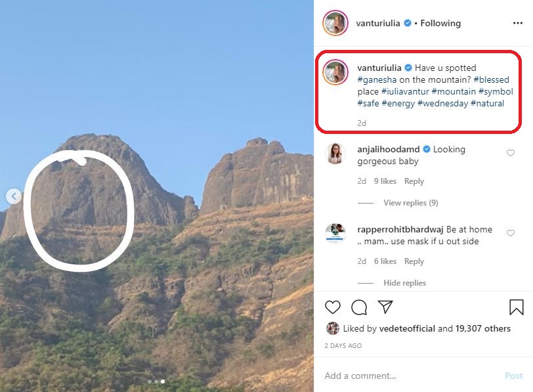Image resolution: width=533 pixels, height=392 pixels.
Task: Like anjalihoodamd's comment
Action: tap(510, 153)
